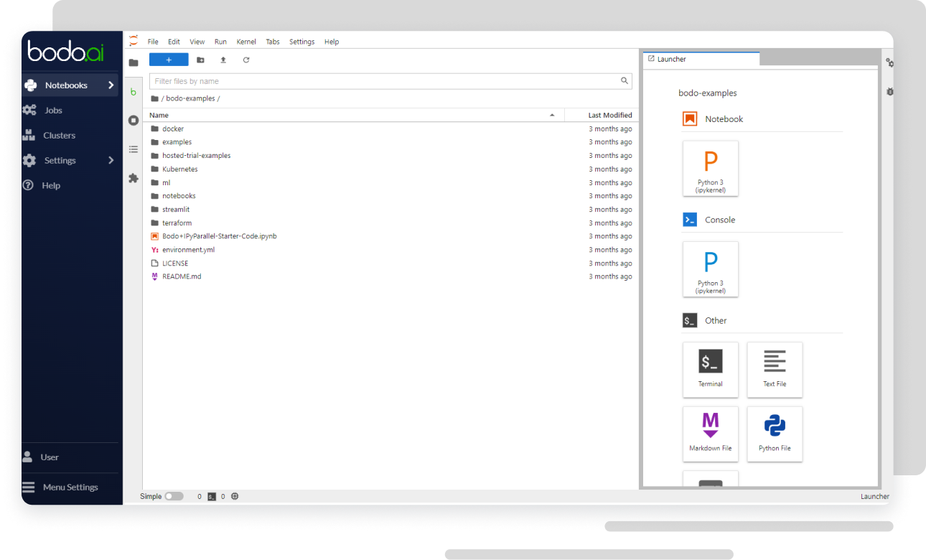
Task: Open the extension manager puzzle icon
Action: click(x=134, y=178)
